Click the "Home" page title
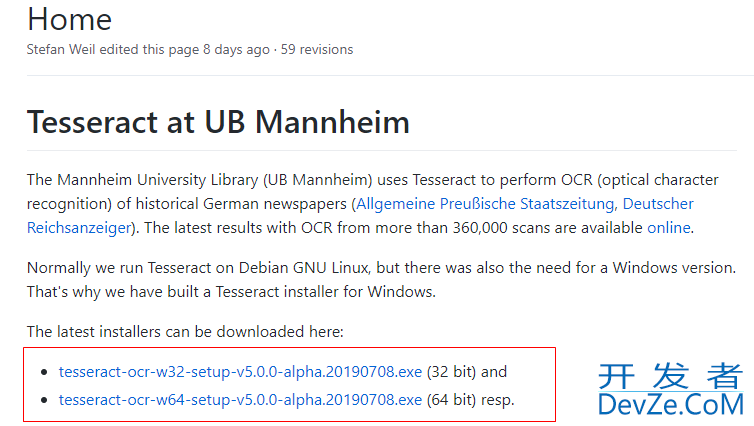Image resolution: width=754 pixels, height=426 pixels. 69,20
